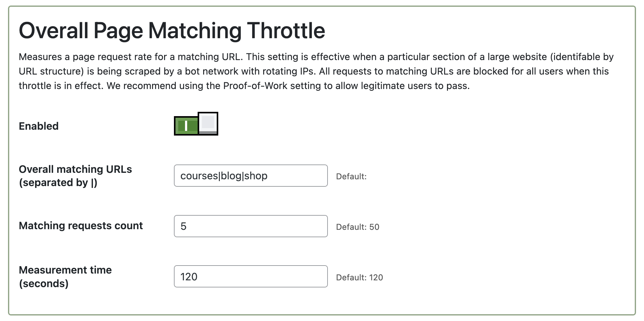The image size is (644, 321).
Task: Click the "Overall Page Matching Throttle" heading
Action: coord(172,30)
